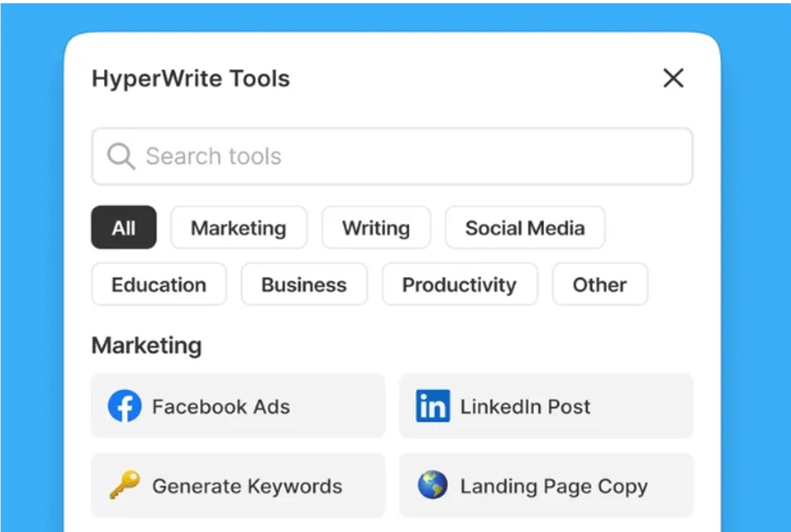
Task: Select the All filter chip
Action: [124, 227]
